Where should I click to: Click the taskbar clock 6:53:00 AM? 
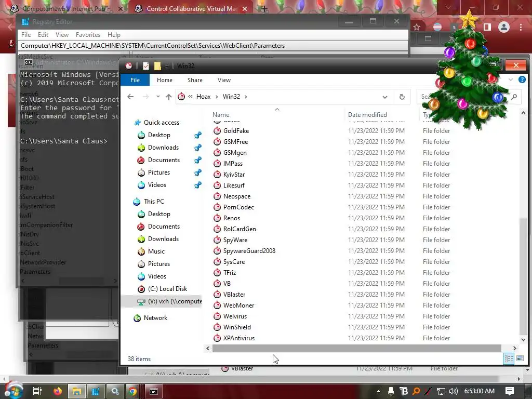480,391
